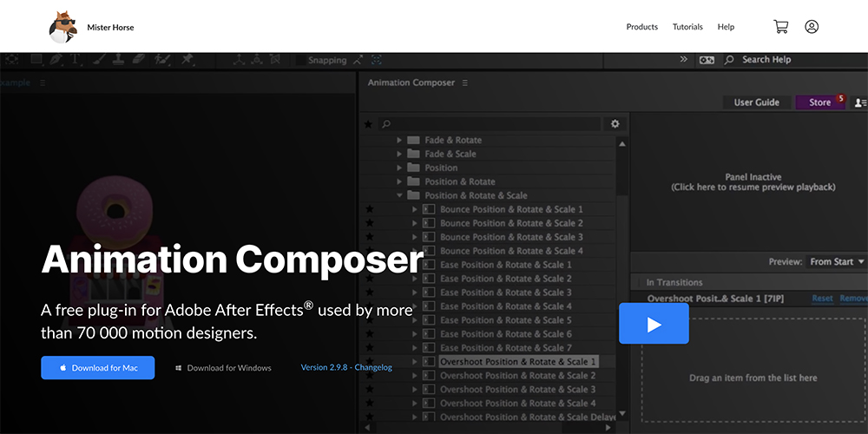Select the Clone Stamp tool

118,59
